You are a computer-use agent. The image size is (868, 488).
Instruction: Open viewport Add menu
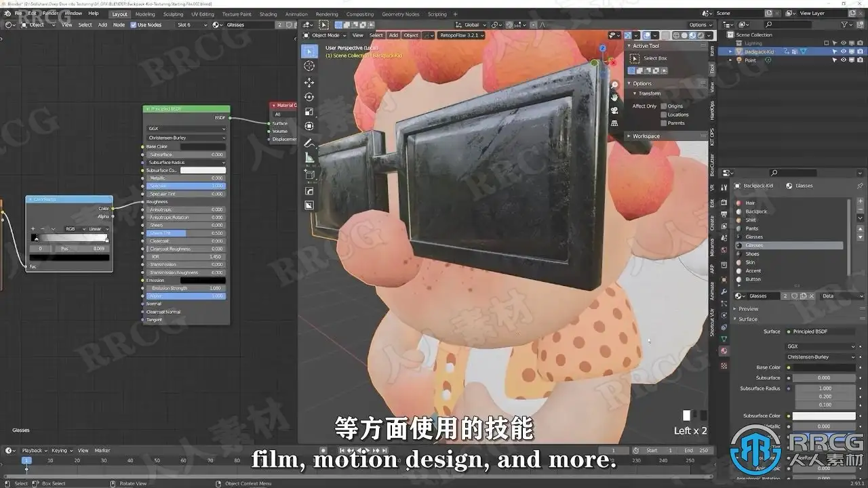(393, 35)
